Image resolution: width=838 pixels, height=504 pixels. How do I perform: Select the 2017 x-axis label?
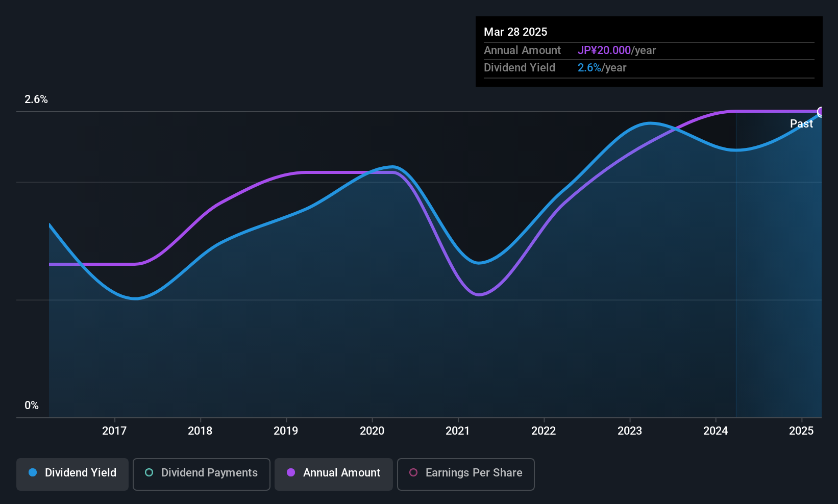(114, 431)
